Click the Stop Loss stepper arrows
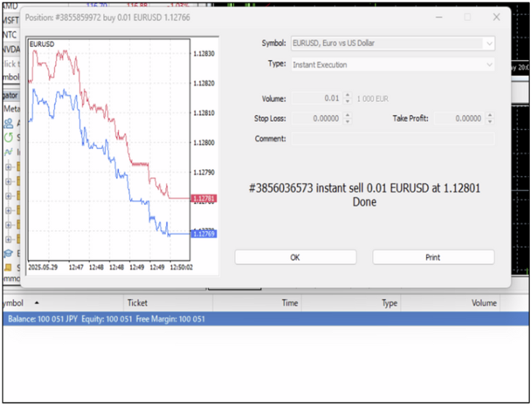 pos(347,118)
